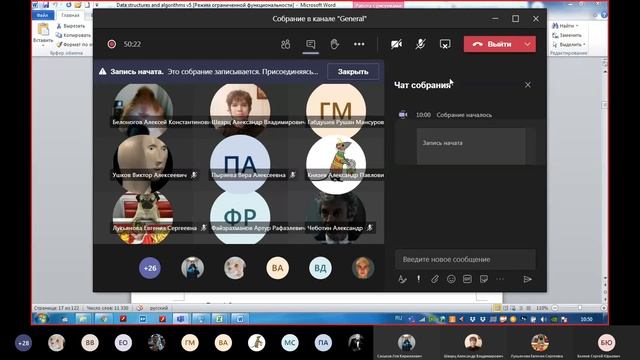Open the Windows Start menu

click(41, 319)
